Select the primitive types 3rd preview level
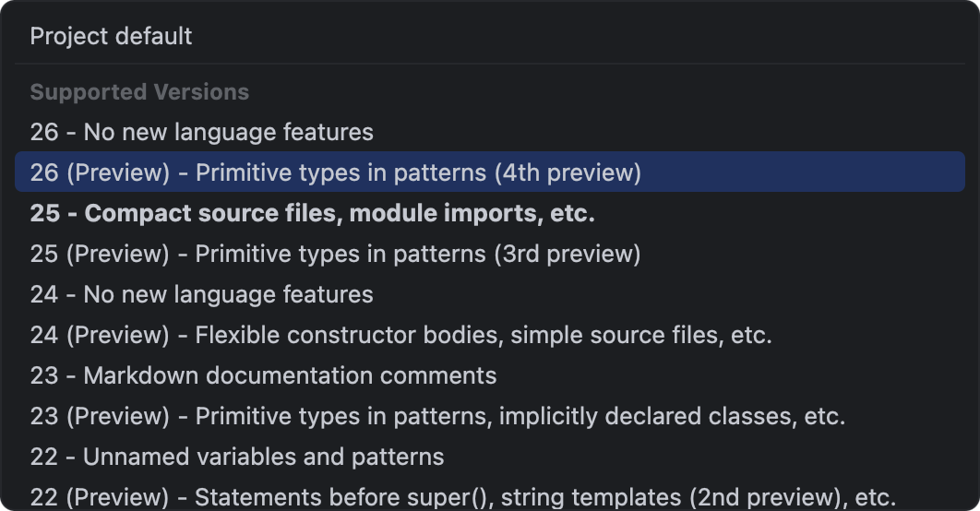Screen dimensions: 980x511 335,254
